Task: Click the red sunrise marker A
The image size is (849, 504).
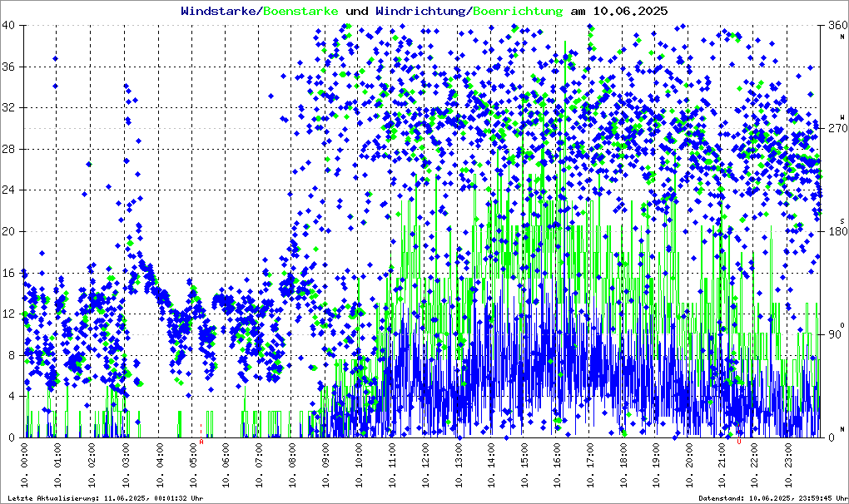Action: (x=201, y=442)
